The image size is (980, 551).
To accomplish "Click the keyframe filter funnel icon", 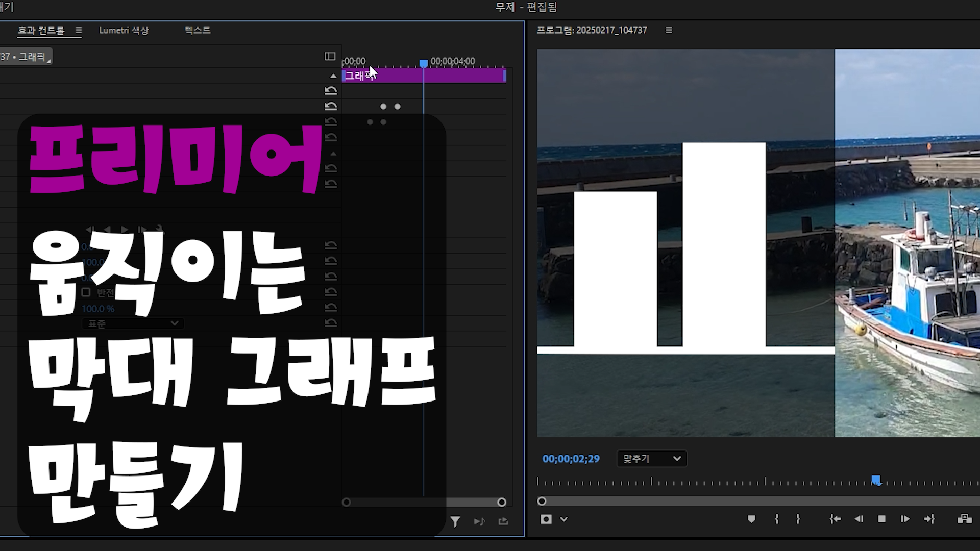I will coord(455,521).
